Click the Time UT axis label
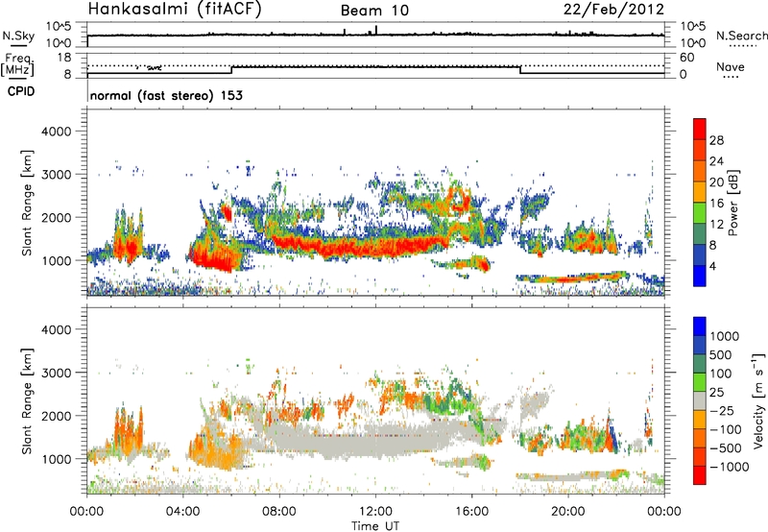 375,526
